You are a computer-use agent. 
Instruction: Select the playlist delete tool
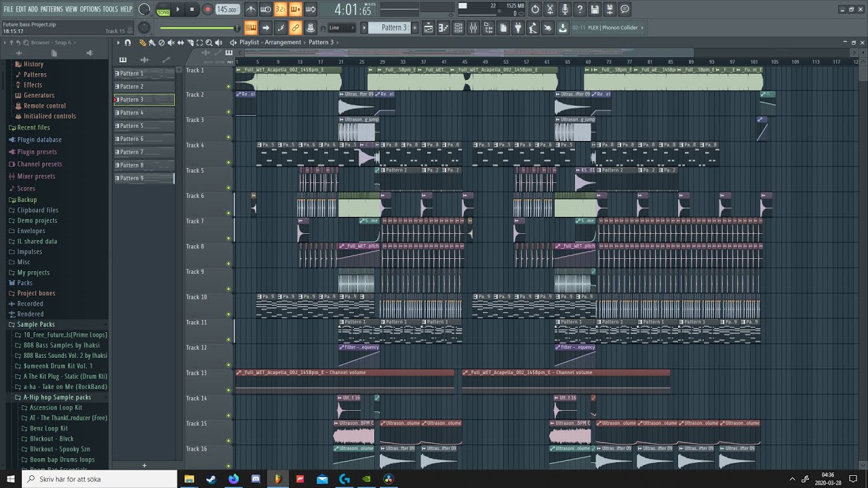161,43
